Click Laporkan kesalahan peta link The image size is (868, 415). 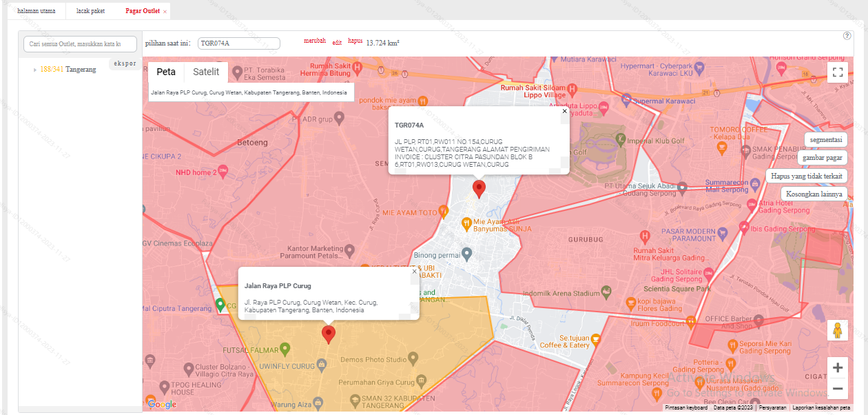pyautogui.click(x=821, y=408)
